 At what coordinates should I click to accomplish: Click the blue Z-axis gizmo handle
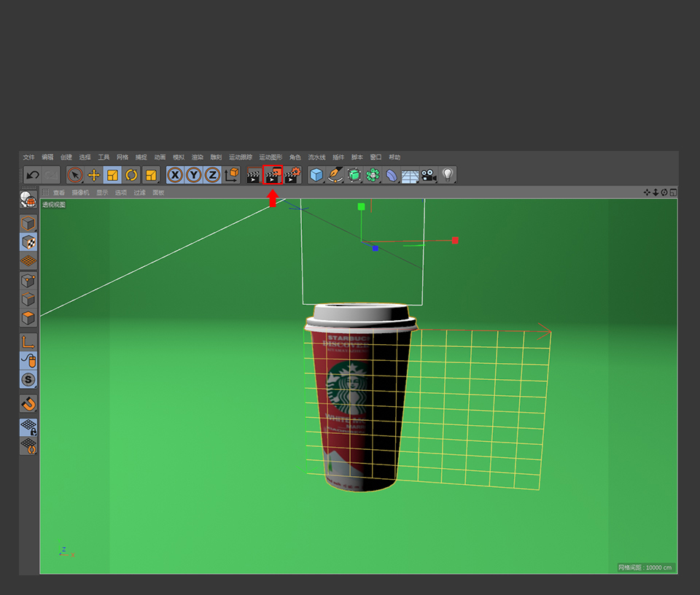click(376, 248)
